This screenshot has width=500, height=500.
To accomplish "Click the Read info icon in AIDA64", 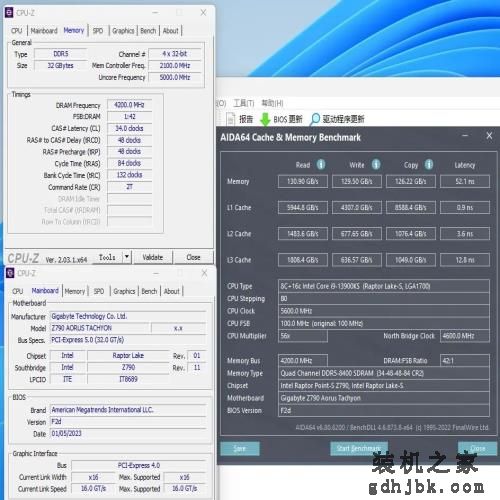I will click(x=321, y=164).
